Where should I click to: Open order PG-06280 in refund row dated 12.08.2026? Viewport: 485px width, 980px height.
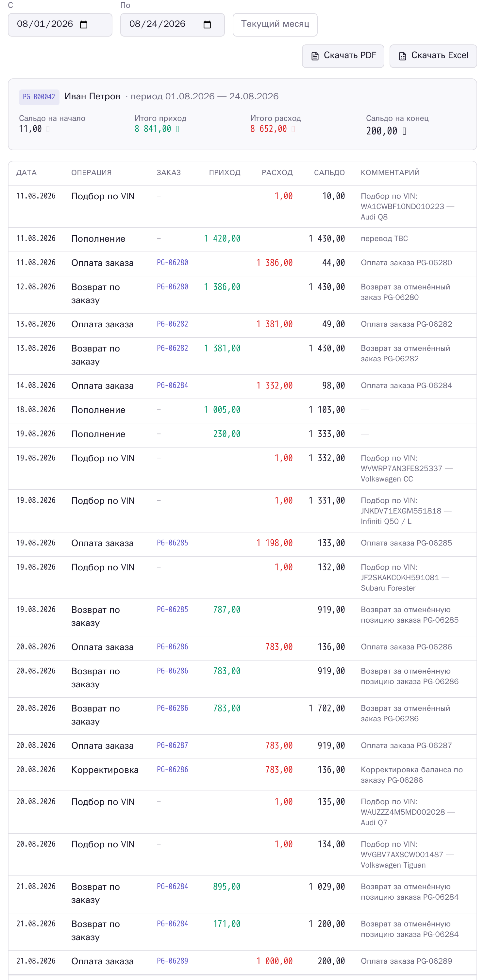tap(173, 287)
